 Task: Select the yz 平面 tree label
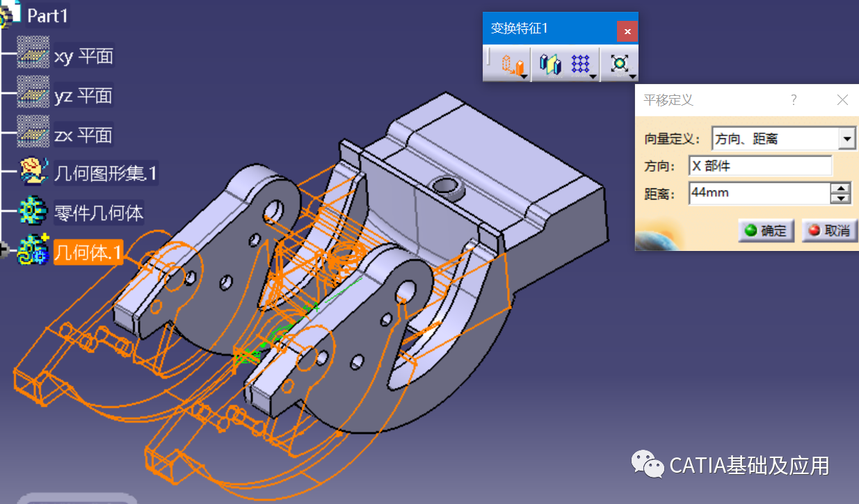click(x=83, y=95)
